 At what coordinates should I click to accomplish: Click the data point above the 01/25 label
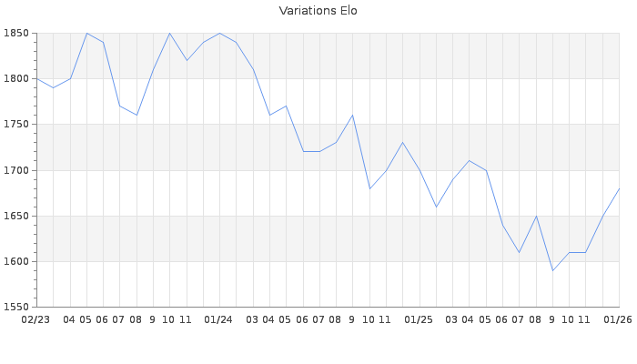pos(420,170)
